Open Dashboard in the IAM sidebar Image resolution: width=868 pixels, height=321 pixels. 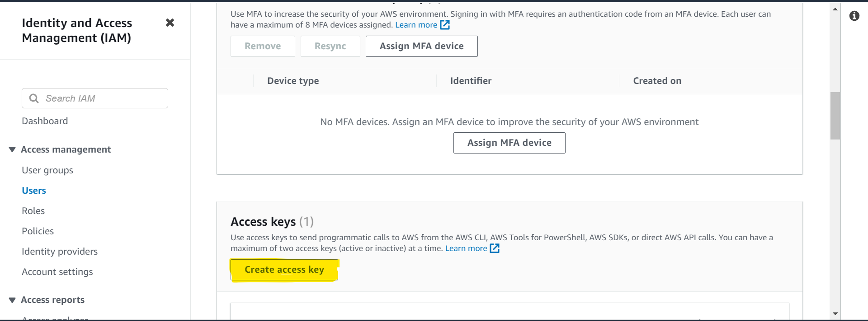45,121
